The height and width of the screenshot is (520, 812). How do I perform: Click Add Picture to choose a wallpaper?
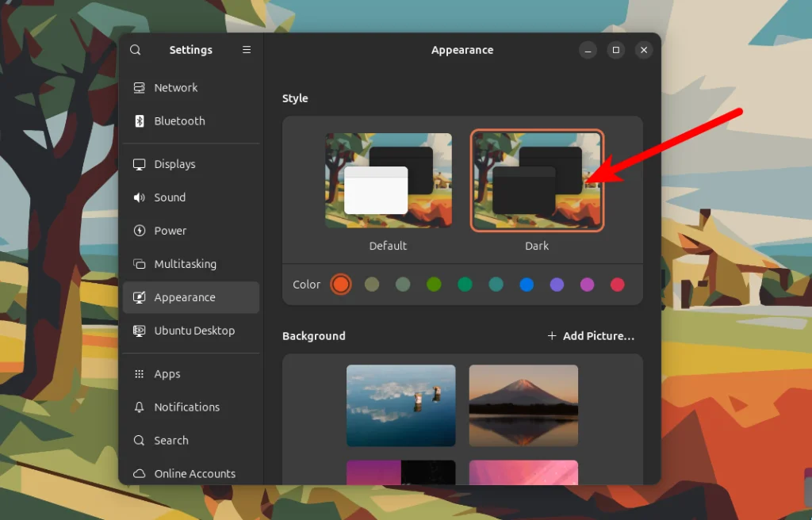click(x=590, y=335)
